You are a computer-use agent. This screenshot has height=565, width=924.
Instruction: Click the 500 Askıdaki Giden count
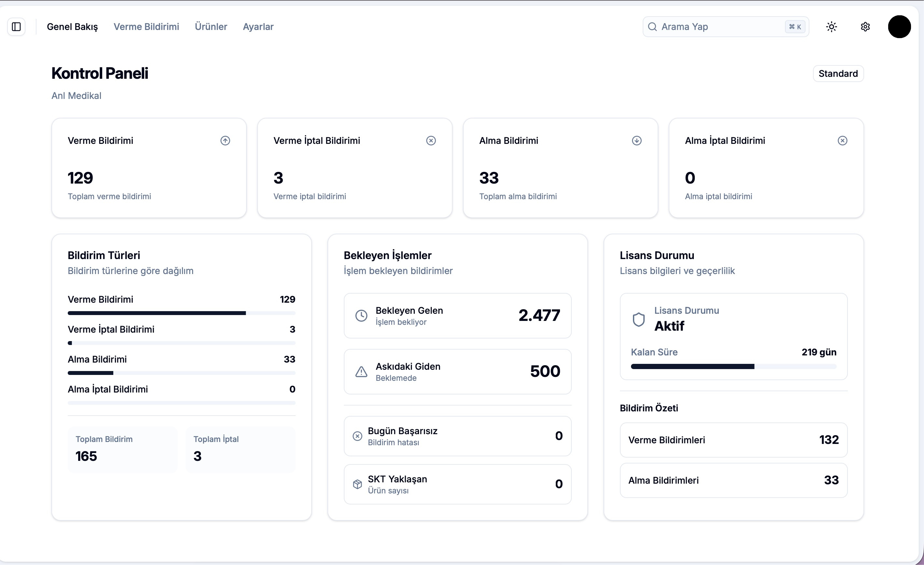coord(545,372)
